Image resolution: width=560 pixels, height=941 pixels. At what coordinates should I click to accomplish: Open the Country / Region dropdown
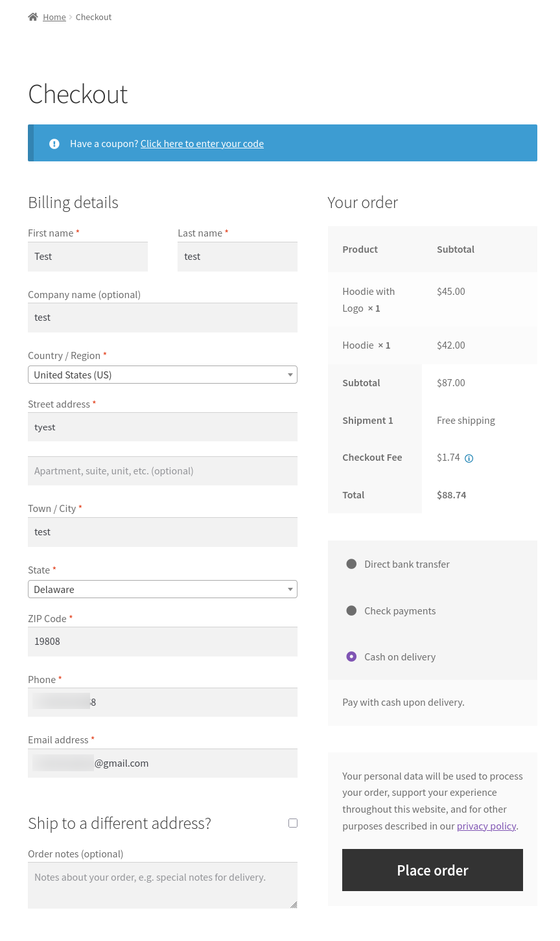[x=162, y=375]
